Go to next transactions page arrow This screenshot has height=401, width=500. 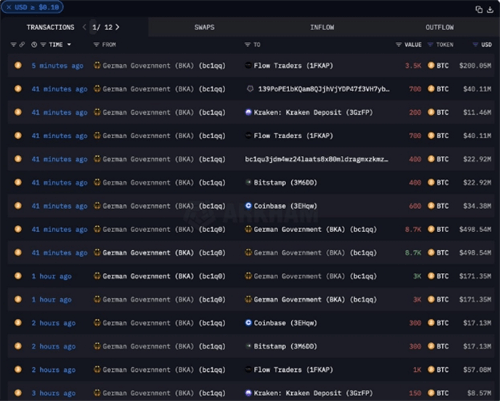pos(117,27)
